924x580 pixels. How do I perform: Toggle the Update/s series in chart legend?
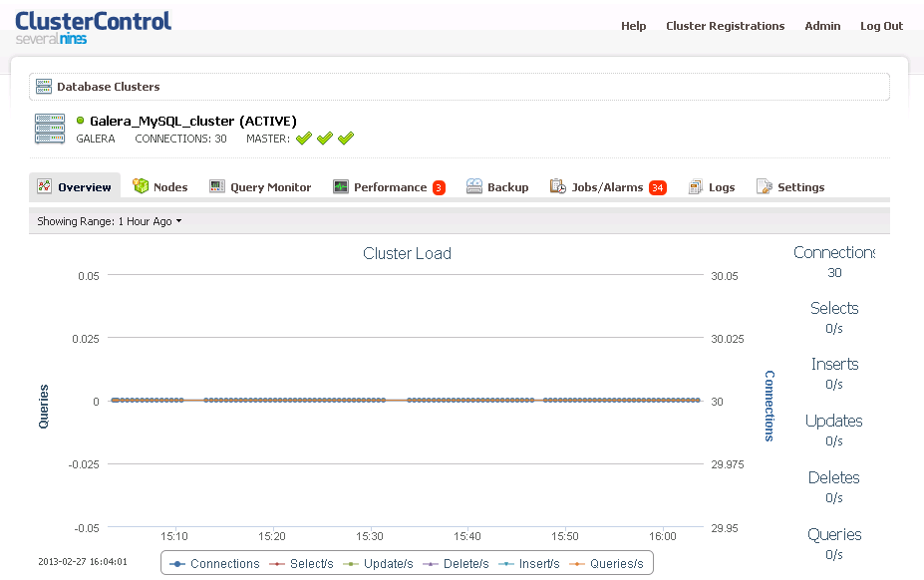(x=378, y=563)
